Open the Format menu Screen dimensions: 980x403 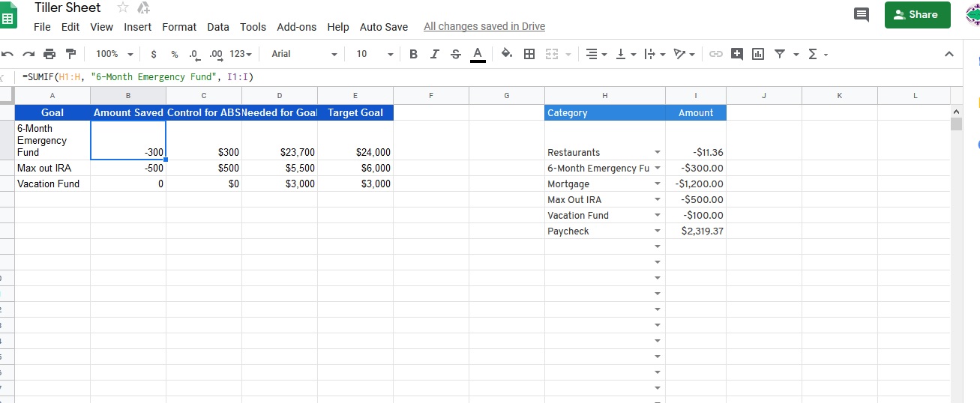click(x=179, y=27)
